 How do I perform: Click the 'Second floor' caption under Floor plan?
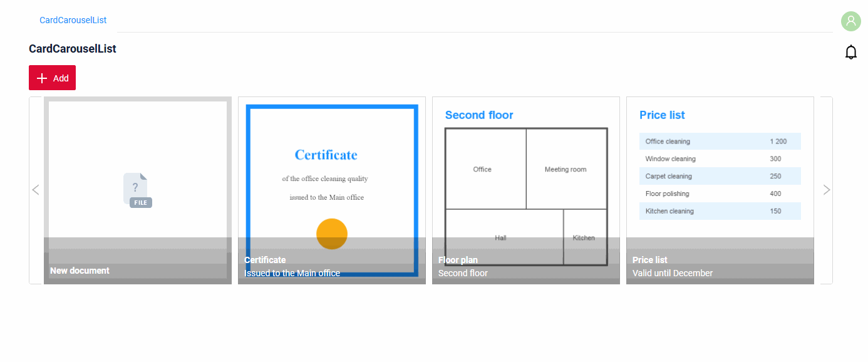463,273
